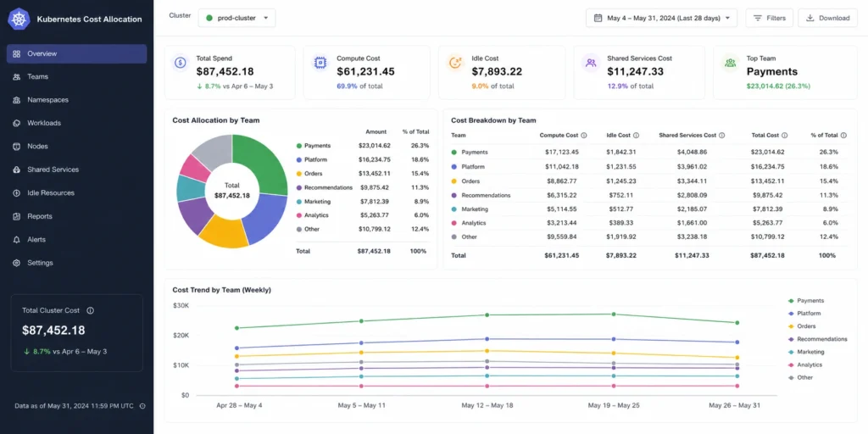Go to Idle Resources in sidebar
This screenshot has height=434, width=868.
tap(76, 192)
